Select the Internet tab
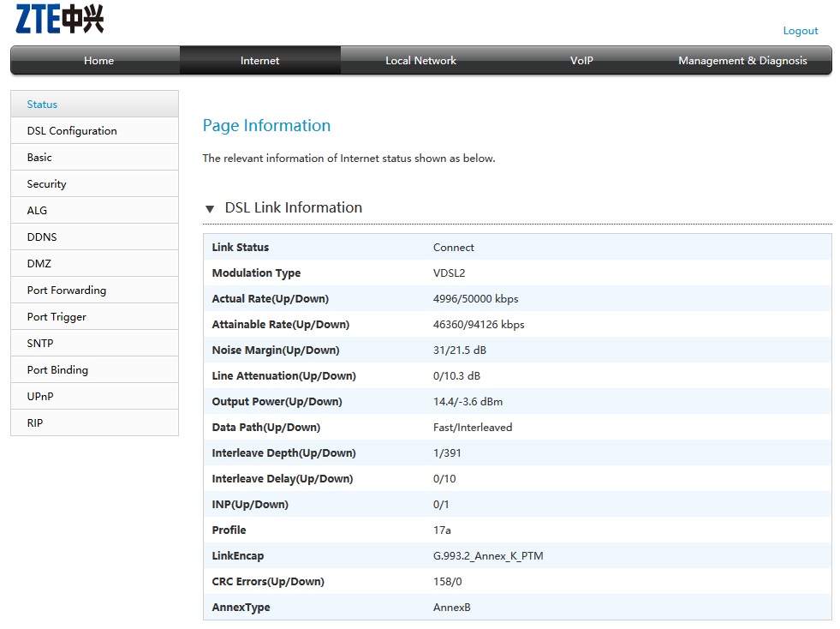 tap(259, 61)
